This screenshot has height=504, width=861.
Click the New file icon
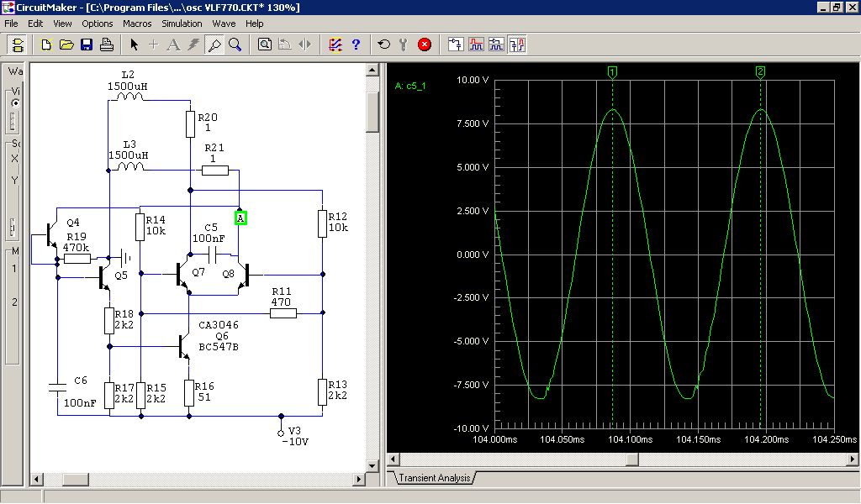48,45
